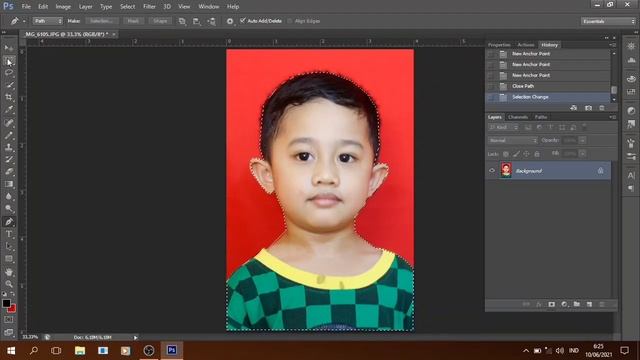Open the layer Kind filter dropdown
This screenshot has height=360, width=640.
click(x=503, y=127)
